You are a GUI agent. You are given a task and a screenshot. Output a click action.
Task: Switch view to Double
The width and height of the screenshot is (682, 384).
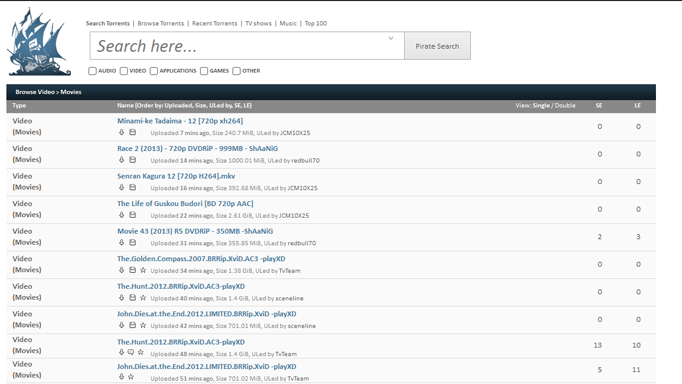(x=565, y=106)
